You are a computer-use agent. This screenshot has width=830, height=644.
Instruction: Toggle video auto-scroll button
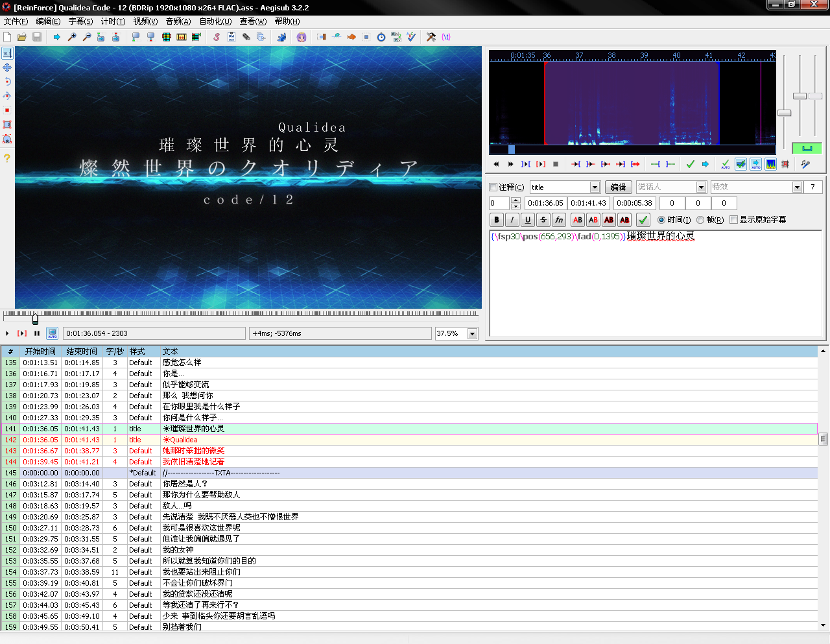[53, 333]
